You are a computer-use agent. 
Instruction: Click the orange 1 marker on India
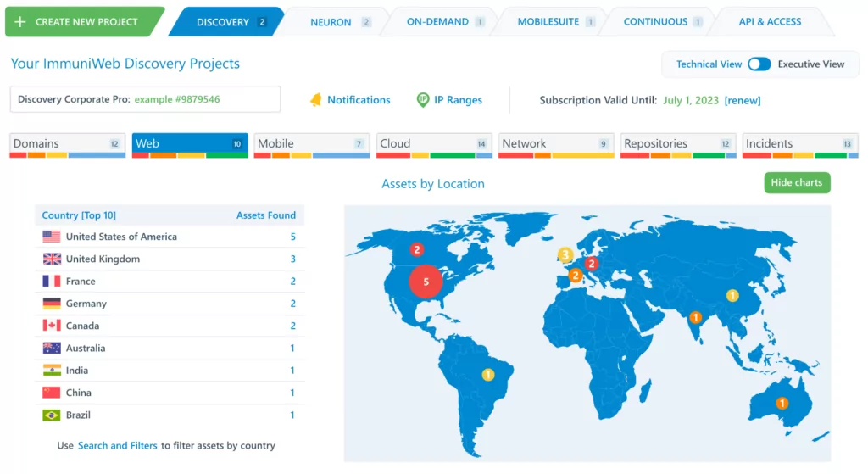pyautogui.click(x=695, y=317)
